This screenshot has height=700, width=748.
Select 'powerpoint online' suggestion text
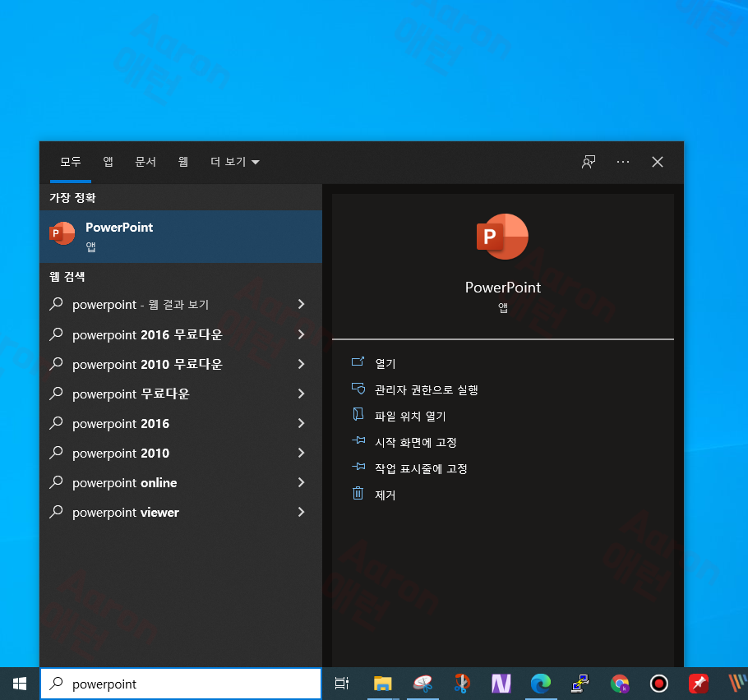click(124, 482)
